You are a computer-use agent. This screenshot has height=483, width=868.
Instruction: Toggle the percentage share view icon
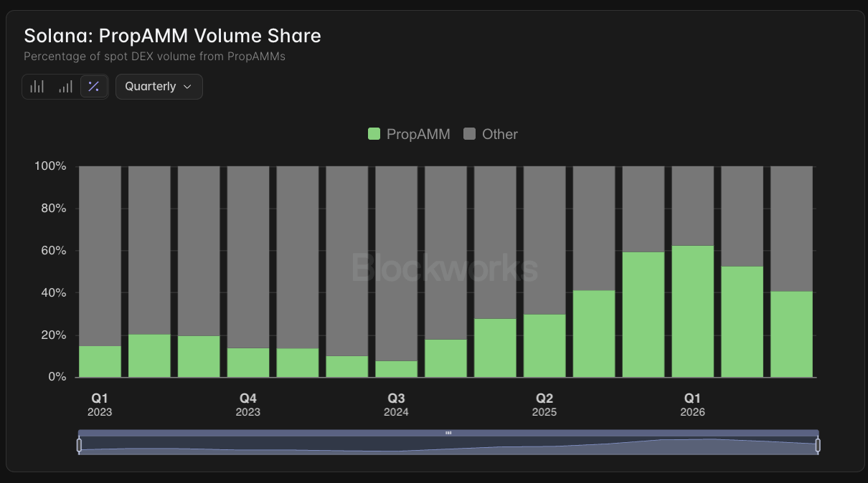tap(93, 87)
